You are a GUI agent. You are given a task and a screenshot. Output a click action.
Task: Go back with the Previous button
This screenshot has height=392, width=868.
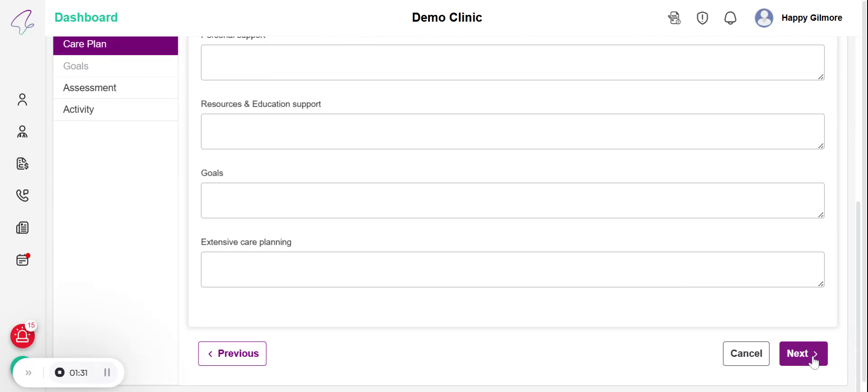tap(232, 354)
